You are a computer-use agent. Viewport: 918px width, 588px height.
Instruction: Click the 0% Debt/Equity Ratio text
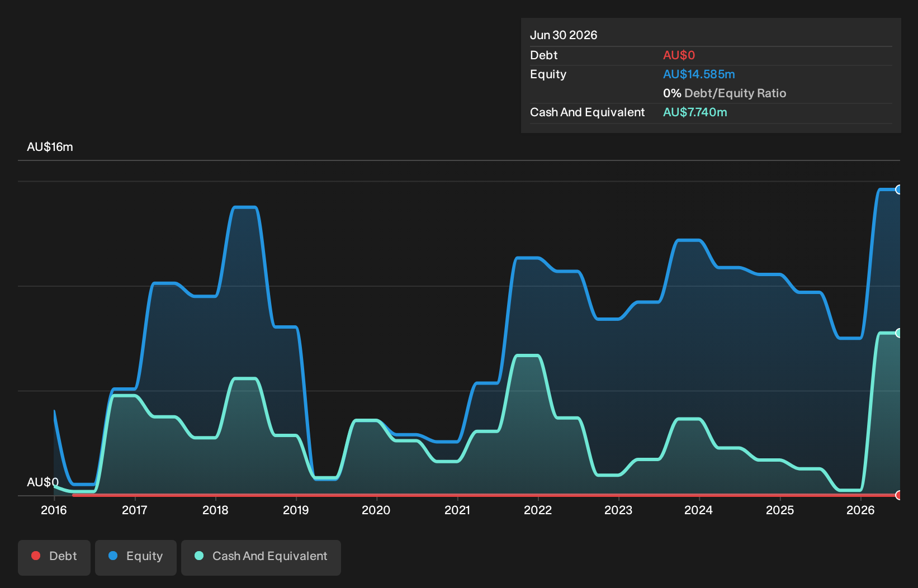tap(725, 93)
